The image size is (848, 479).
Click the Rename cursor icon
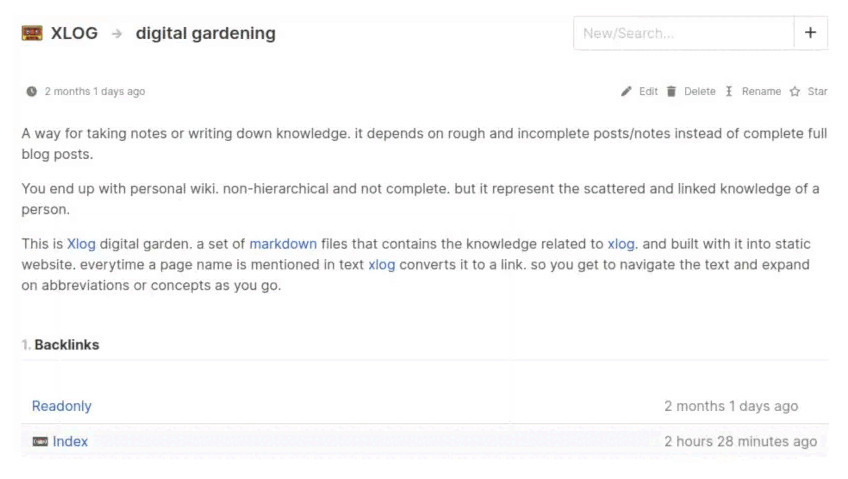[x=729, y=91]
